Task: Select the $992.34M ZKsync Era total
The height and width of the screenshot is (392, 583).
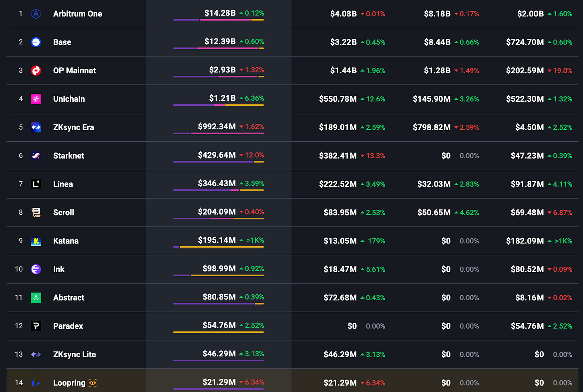Action: (217, 127)
